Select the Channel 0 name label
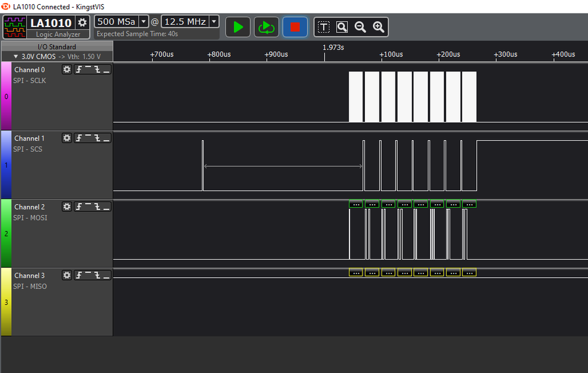Viewport: 588px width, 373px height. pos(29,70)
